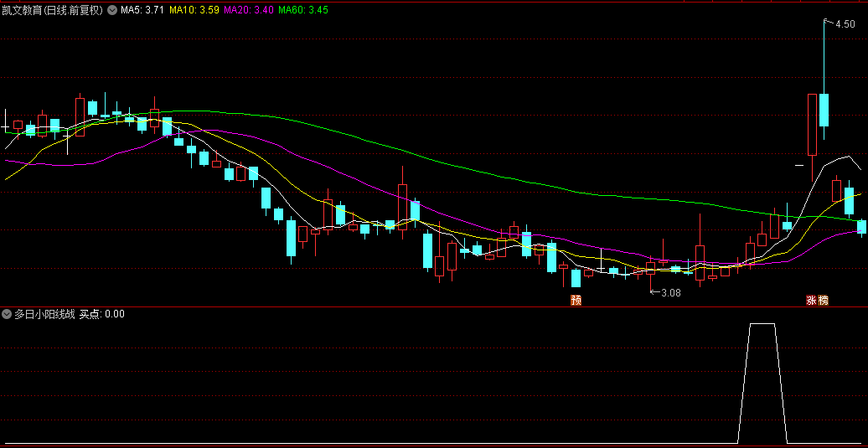Image resolution: width=868 pixels, height=448 pixels.
Task: Expand the 凯文教育 chart title dropdown arrow
Action: click(x=111, y=10)
